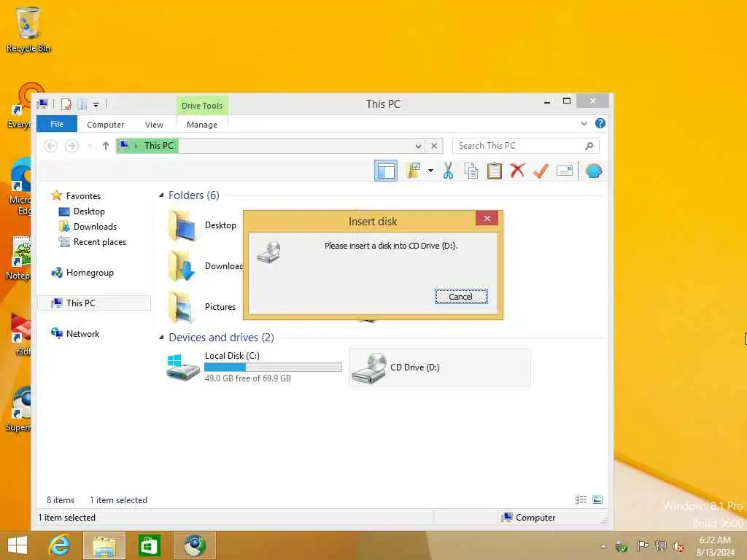Image resolution: width=747 pixels, height=560 pixels.
Task: Open the Windows Start button
Action: pyautogui.click(x=18, y=545)
